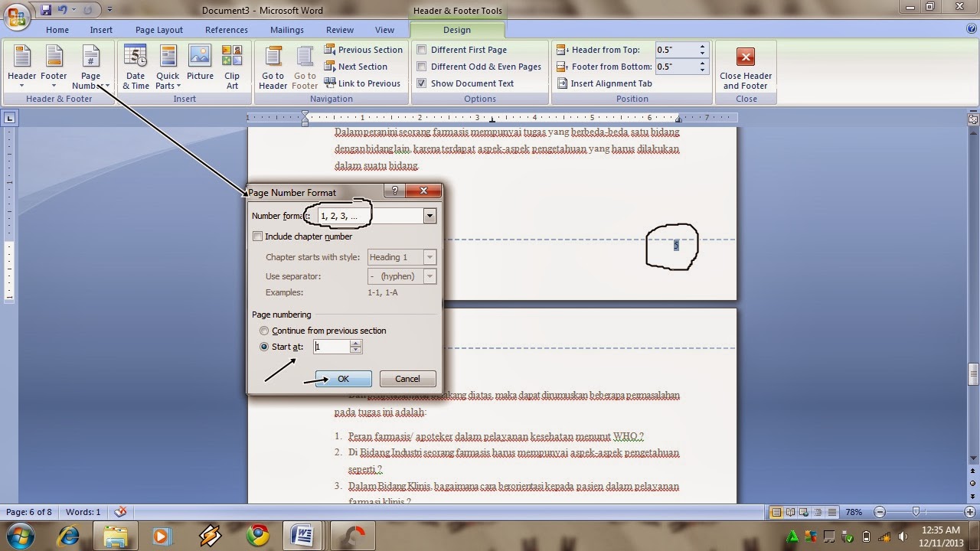This screenshot has width=980, height=551.
Task: Click Insert Alignment Tab
Action: point(604,83)
